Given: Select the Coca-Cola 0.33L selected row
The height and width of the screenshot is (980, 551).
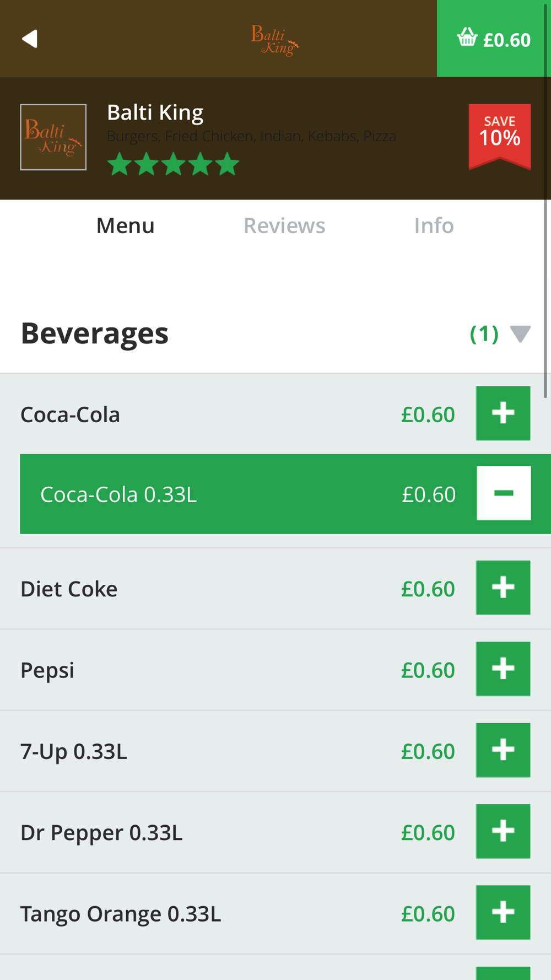Looking at the screenshot, I should [285, 494].
